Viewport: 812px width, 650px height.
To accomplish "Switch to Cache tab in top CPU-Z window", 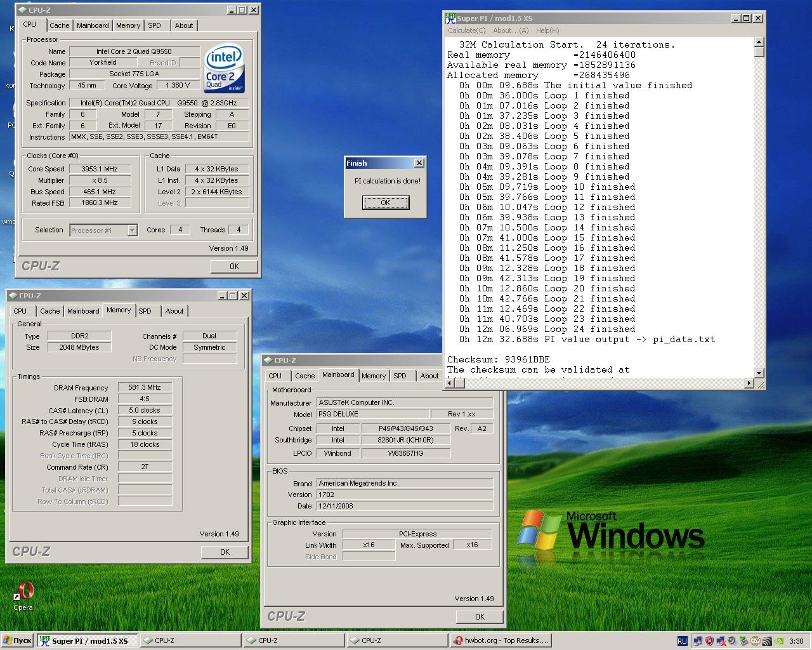I will coord(60,25).
